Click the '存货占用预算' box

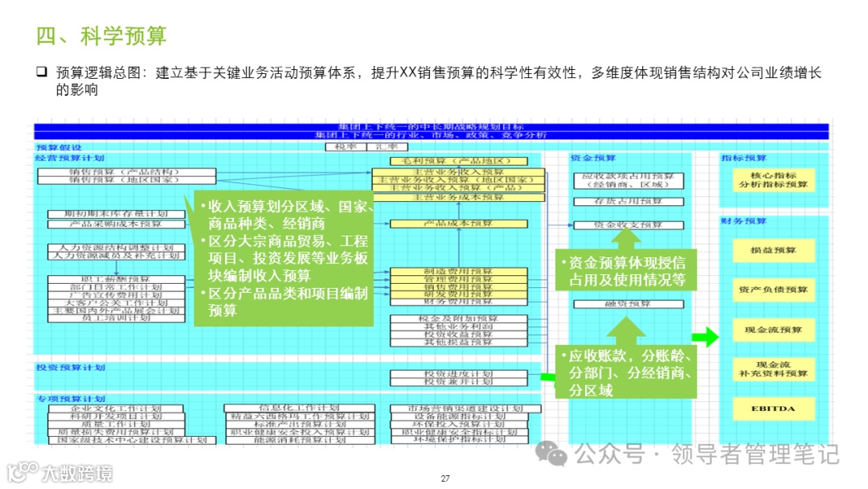[628, 202]
